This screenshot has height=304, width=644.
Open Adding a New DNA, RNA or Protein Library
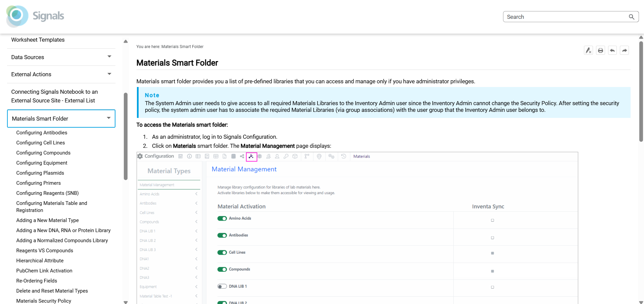click(63, 230)
